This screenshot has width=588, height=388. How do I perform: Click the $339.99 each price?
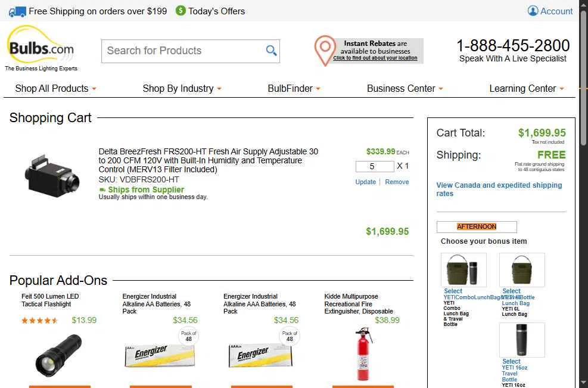click(381, 151)
